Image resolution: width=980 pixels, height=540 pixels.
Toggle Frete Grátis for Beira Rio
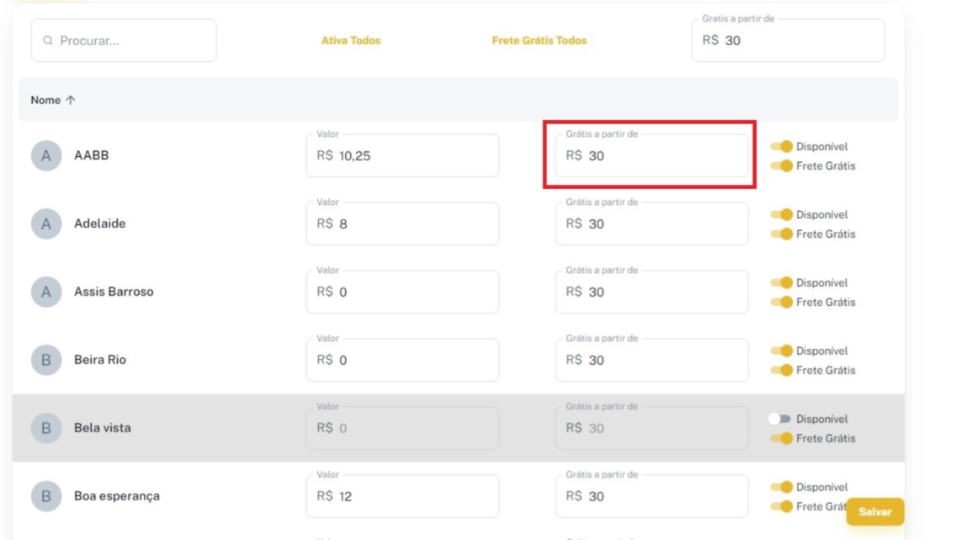(782, 370)
